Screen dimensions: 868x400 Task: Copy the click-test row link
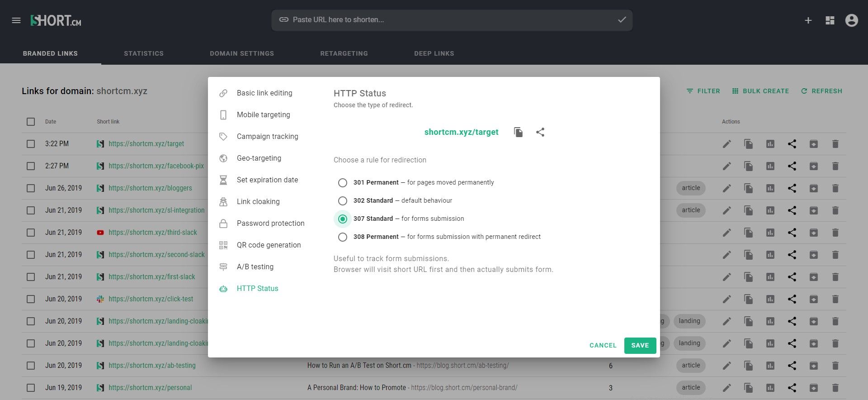click(749, 299)
